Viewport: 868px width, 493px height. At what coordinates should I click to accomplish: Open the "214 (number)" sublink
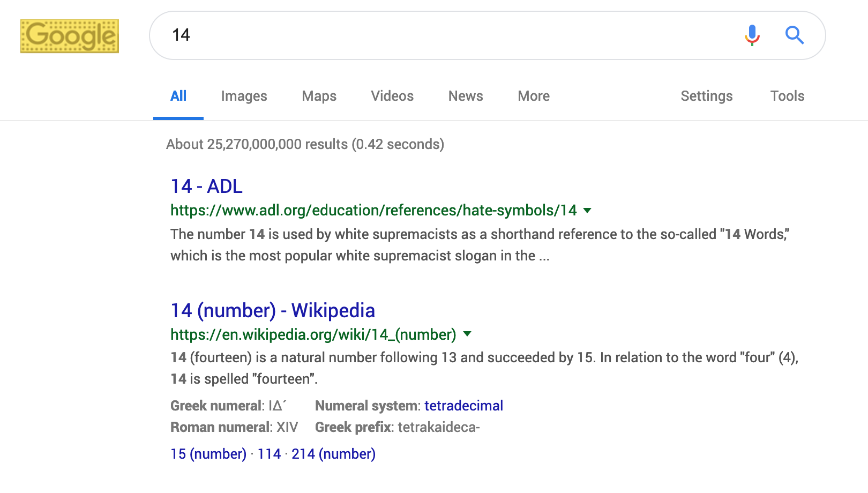[x=333, y=454]
